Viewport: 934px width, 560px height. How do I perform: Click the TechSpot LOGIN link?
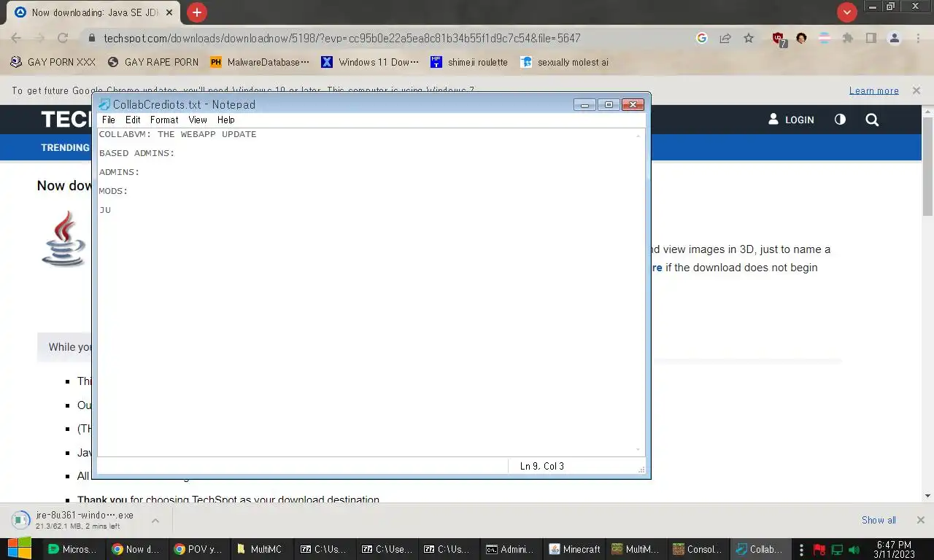click(x=791, y=120)
